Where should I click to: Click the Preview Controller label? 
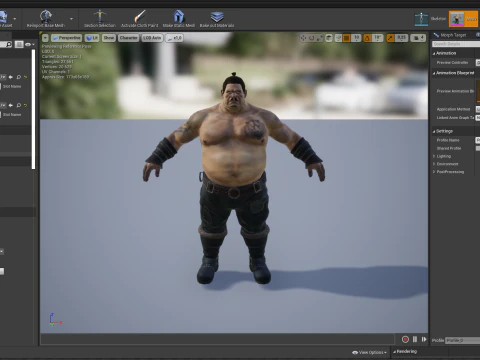(x=452, y=63)
